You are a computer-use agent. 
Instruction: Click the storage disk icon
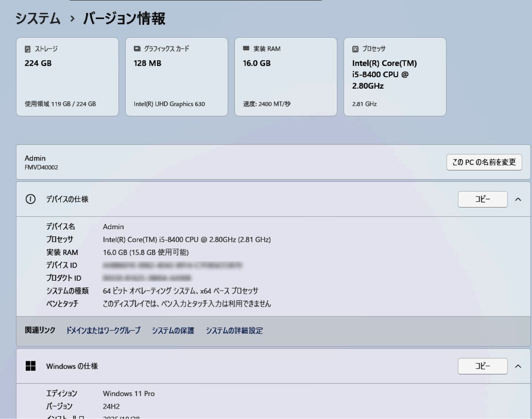[x=28, y=49]
